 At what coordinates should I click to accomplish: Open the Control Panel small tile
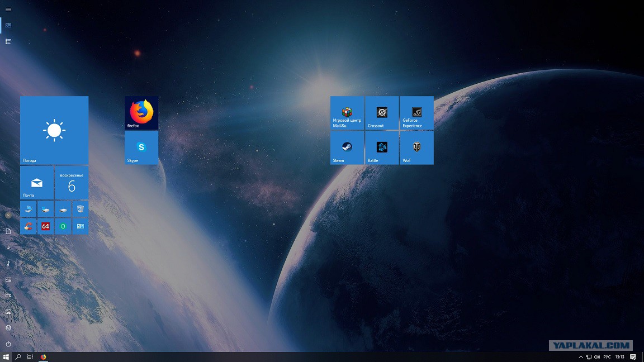[80, 226]
